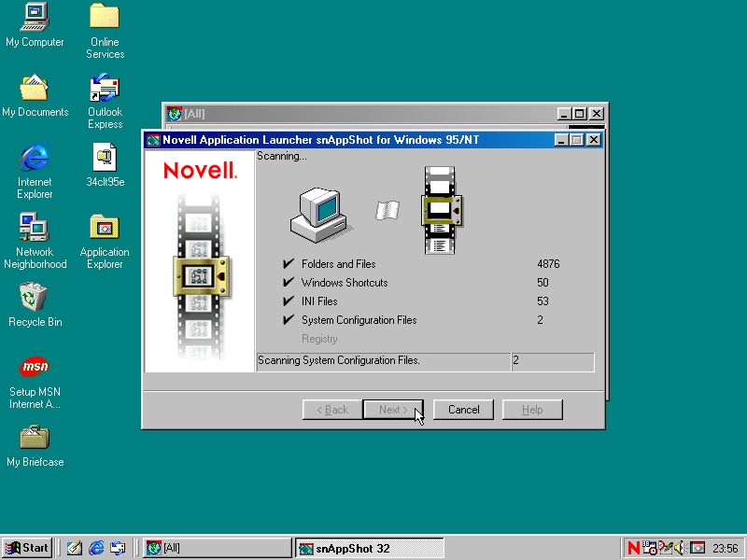Select the Application Explorer desktop icon
Screen dimensions: 747x560
[x=105, y=241]
